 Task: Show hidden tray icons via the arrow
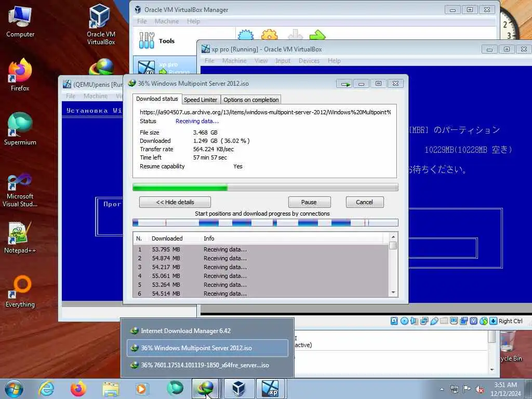pyautogui.click(x=442, y=389)
